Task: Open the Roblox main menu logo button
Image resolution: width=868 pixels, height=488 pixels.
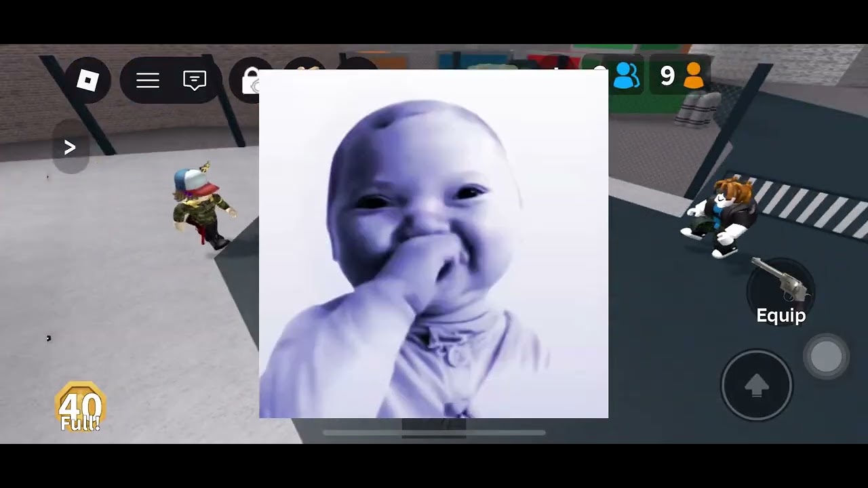Action: pos(87,81)
